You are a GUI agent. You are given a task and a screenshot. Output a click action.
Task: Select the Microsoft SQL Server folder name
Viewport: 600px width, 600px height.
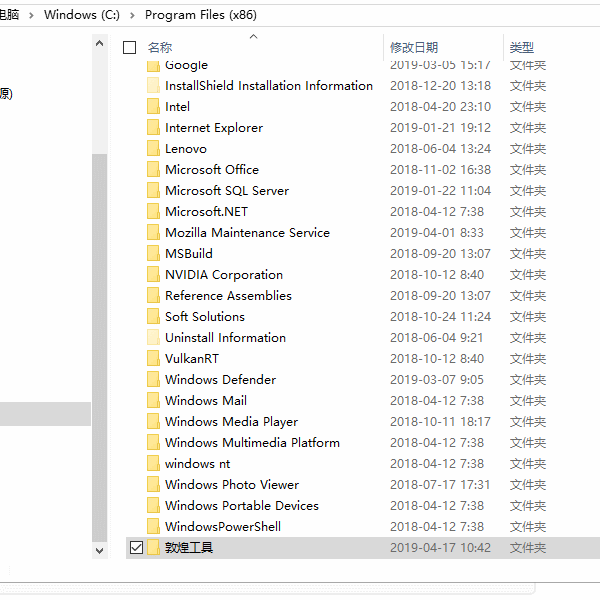[227, 191]
